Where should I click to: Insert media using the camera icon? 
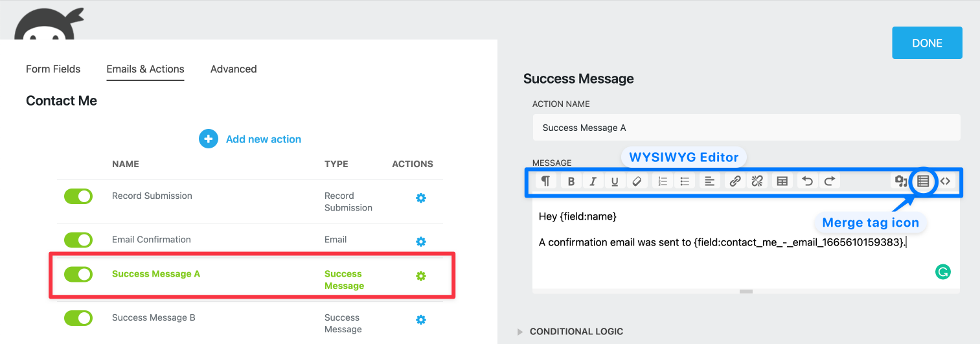point(900,181)
